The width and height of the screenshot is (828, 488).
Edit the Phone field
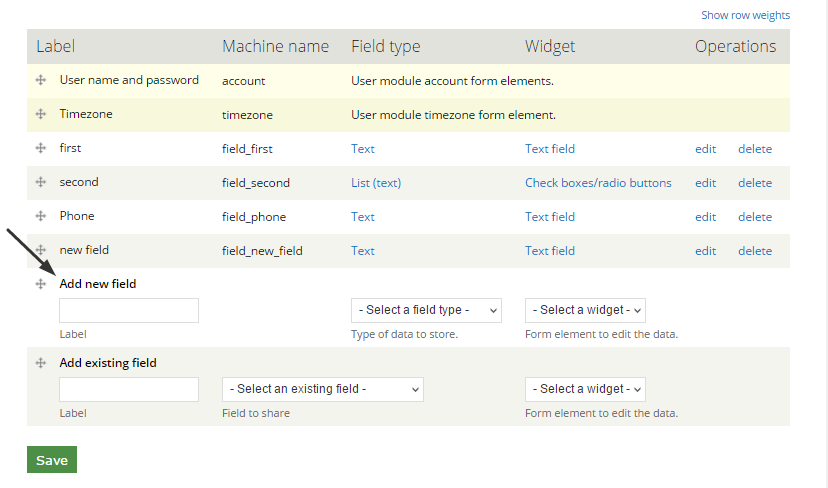pyautogui.click(x=706, y=217)
